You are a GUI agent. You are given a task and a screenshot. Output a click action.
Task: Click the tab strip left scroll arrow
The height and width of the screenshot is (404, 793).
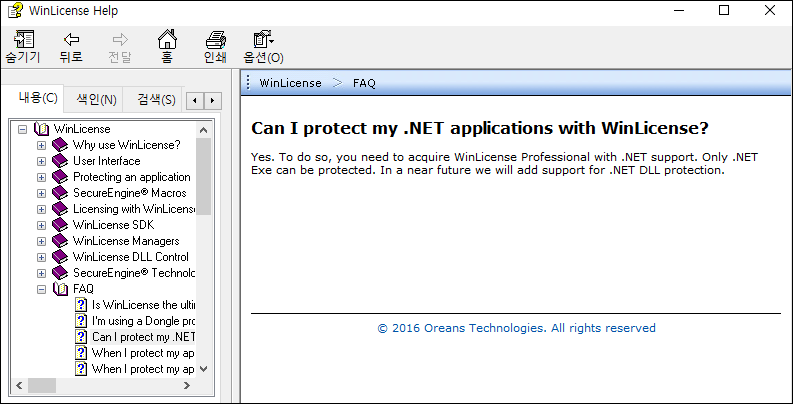195,101
